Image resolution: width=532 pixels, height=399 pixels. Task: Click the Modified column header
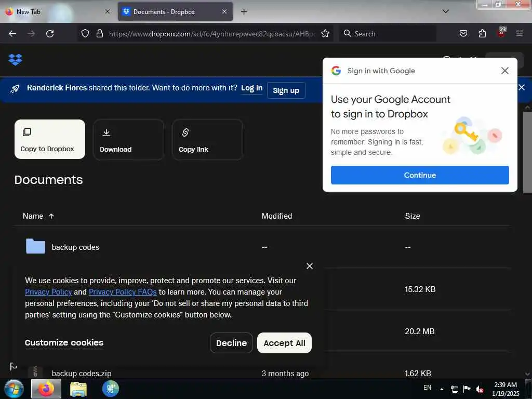[x=277, y=216]
